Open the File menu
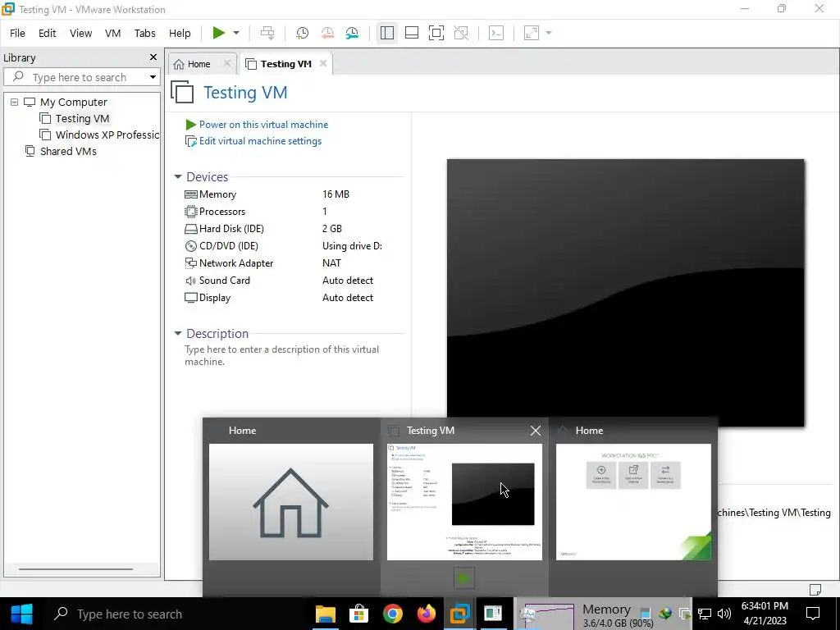 coord(17,33)
